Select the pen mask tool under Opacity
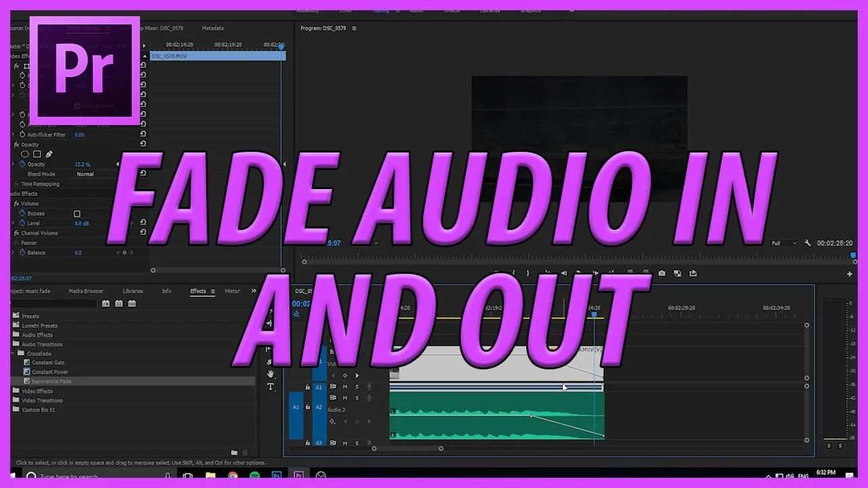The width and height of the screenshot is (868, 488). coord(49,154)
